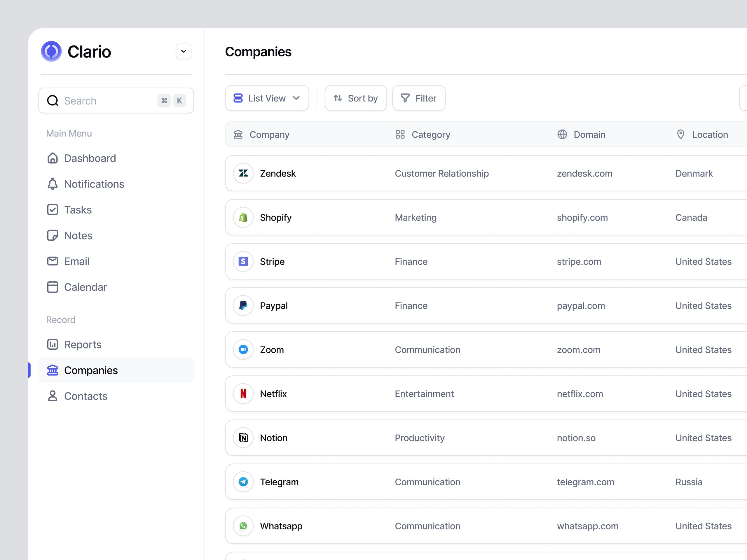Click the Category column header
The image size is (747, 560).
coord(423,135)
